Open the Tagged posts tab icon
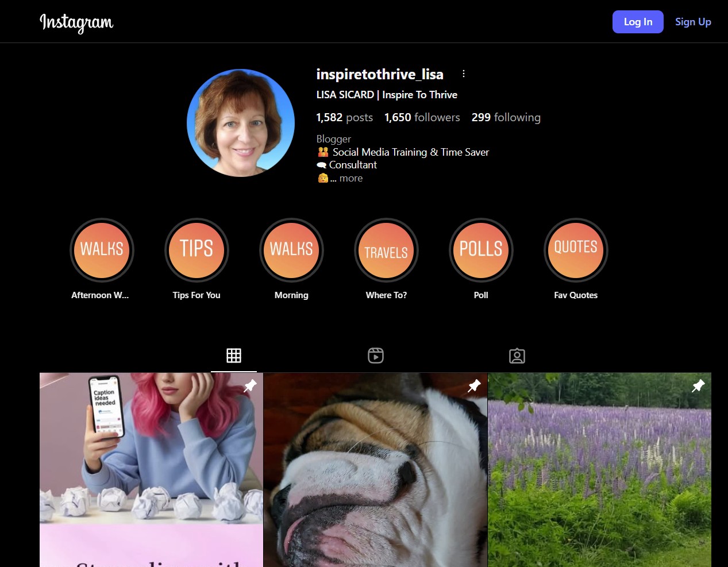 pyautogui.click(x=517, y=356)
